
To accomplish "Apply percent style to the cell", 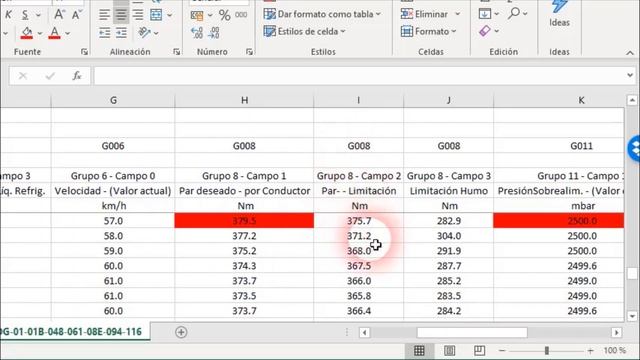I will (x=224, y=15).
